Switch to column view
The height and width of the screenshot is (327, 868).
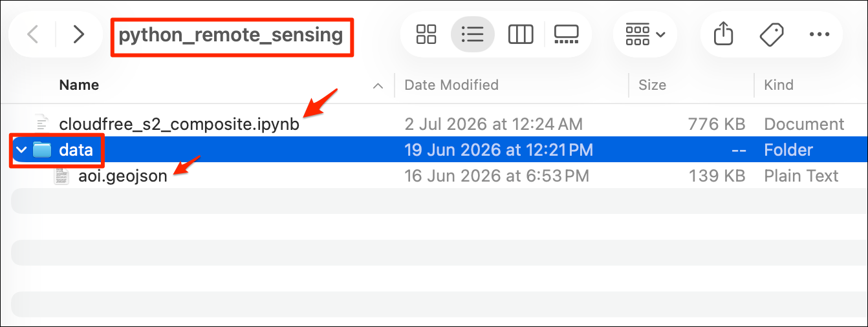pos(520,34)
